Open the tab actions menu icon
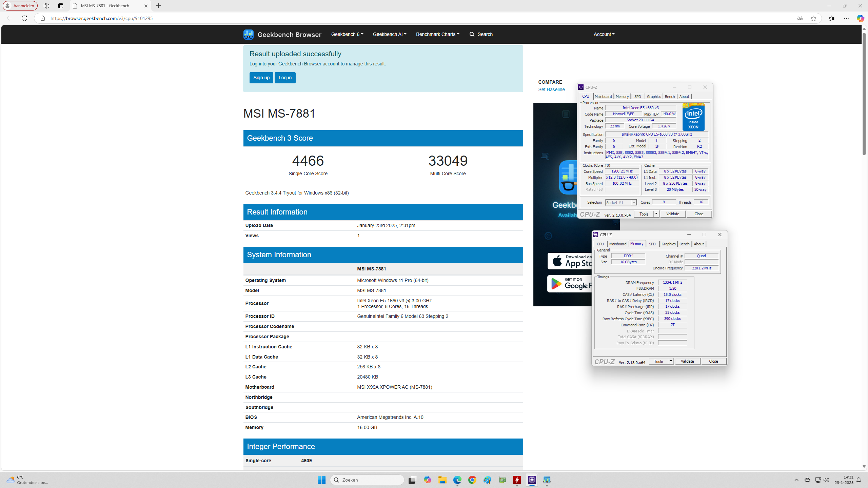 tap(61, 6)
